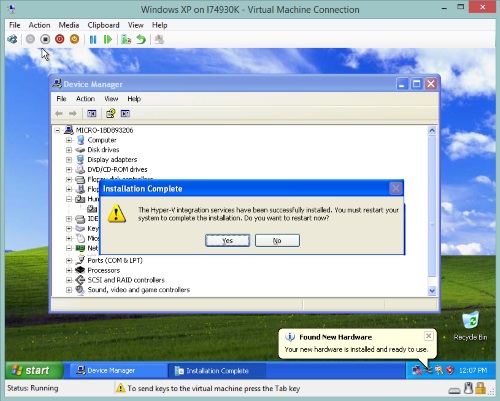Click the first XP system tray icon
Viewport: 500px width, 401px height.
tap(417, 370)
